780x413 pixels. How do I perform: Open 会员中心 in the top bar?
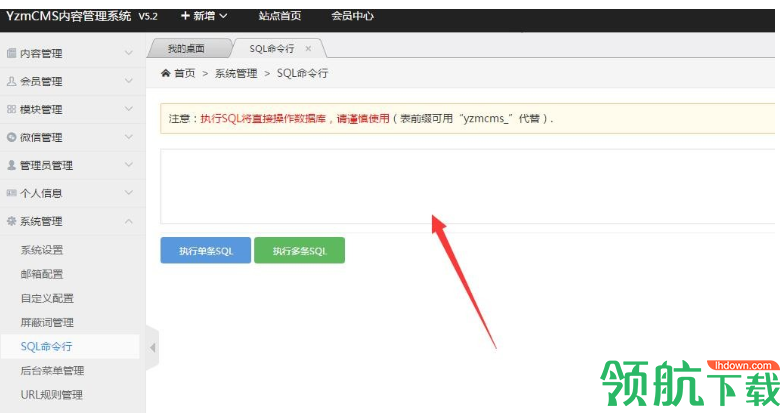353,16
